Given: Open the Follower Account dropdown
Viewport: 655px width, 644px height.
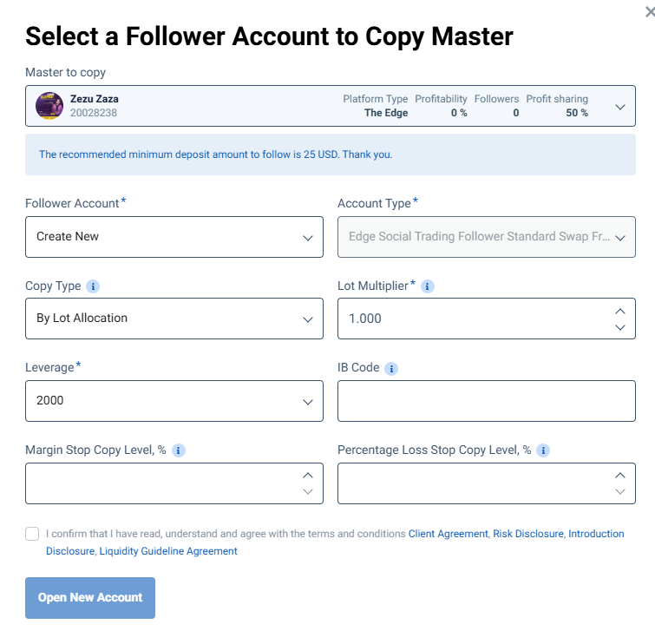Looking at the screenshot, I should tap(174, 237).
